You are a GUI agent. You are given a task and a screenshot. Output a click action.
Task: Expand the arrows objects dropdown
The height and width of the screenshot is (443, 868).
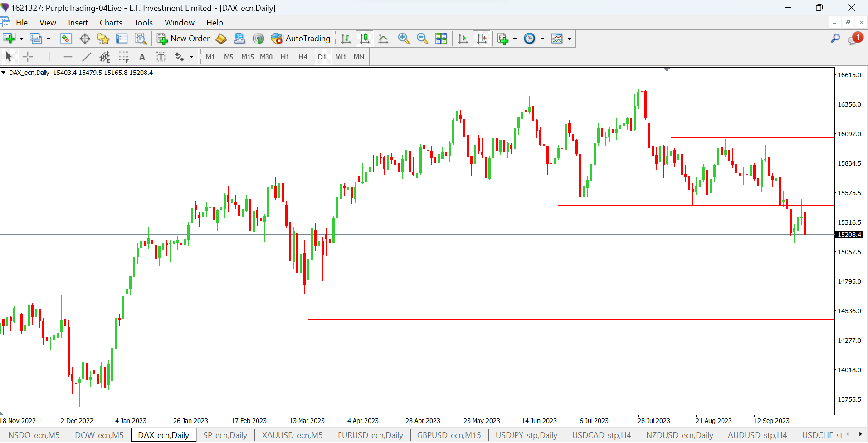tap(191, 57)
